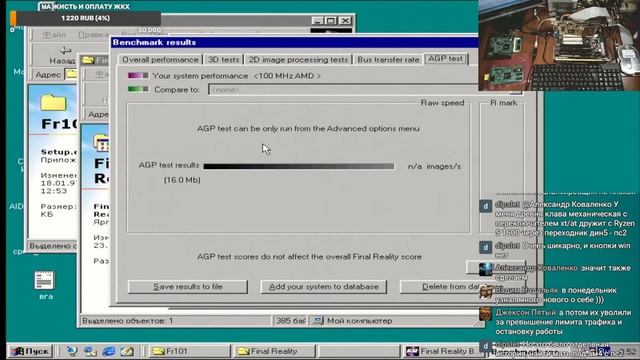Click the green Compare to color swatch
640x360 pixels.
click(x=138, y=89)
